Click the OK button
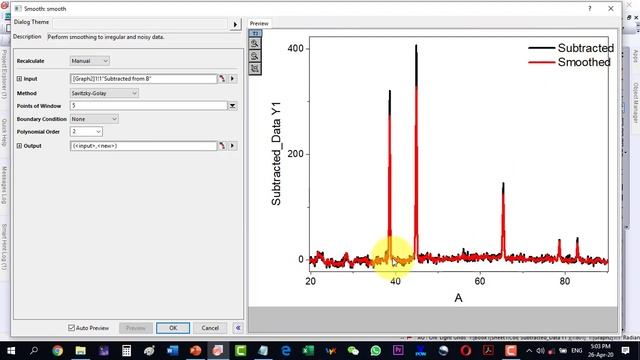The width and height of the screenshot is (640, 360). (173, 328)
